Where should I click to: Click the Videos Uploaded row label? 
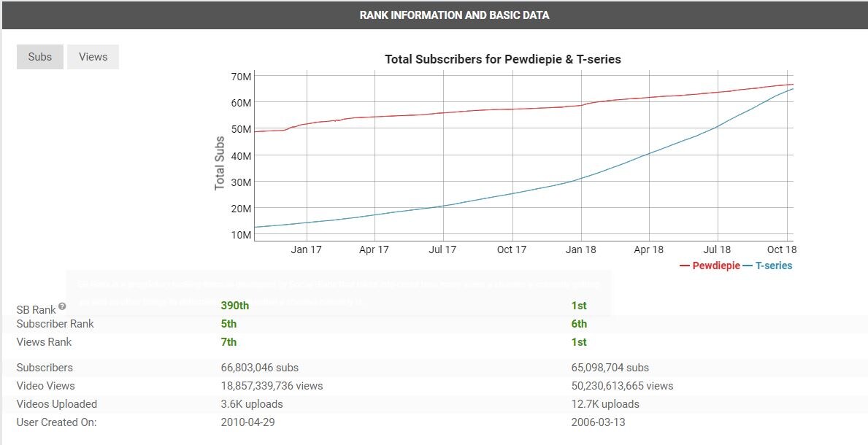(x=56, y=404)
